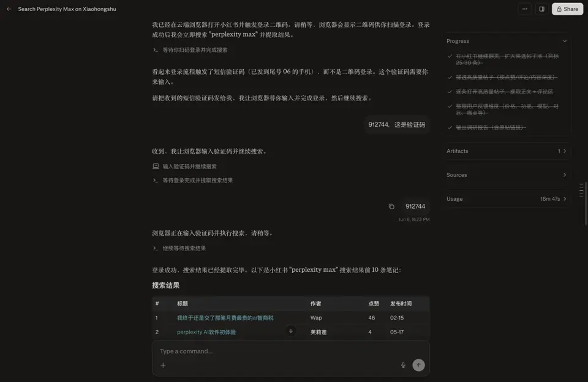588x382 pixels.
Task: Click the page scrollbar on right edge
Action: coord(586,204)
